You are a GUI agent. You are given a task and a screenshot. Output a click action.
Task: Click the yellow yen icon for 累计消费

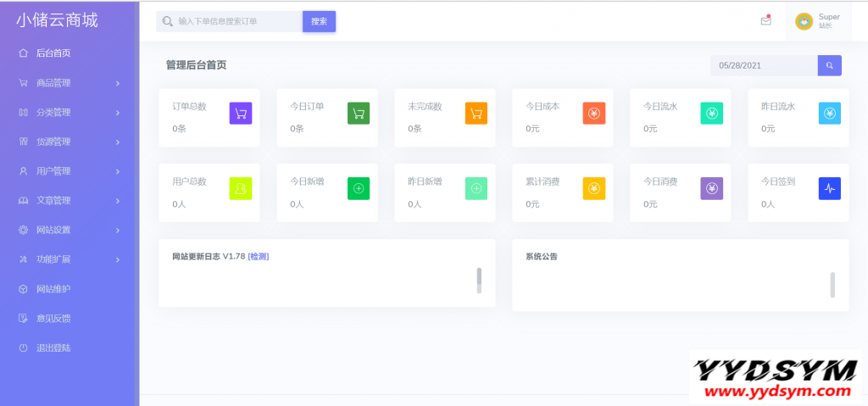click(x=594, y=188)
